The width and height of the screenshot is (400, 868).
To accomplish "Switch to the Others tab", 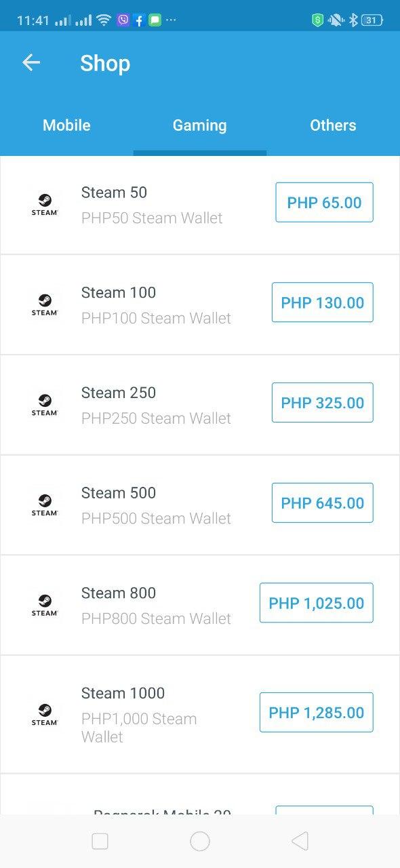I will tap(333, 125).
